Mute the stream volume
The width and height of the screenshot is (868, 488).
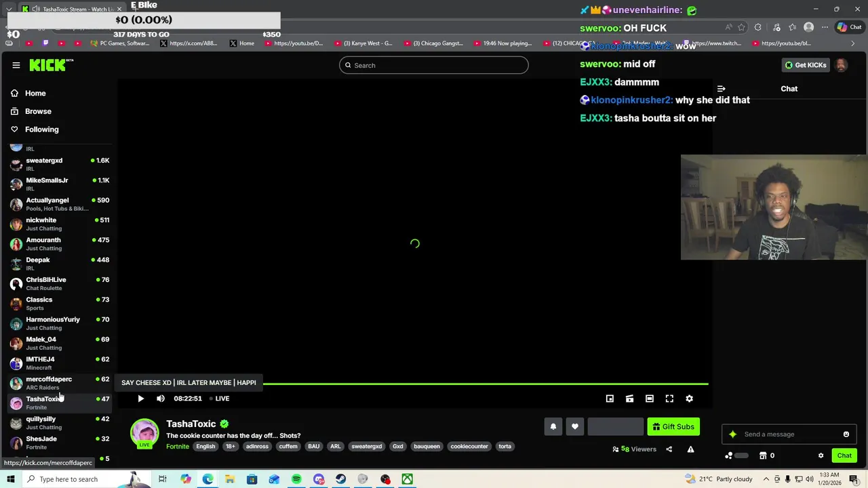[x=161, y=399]
